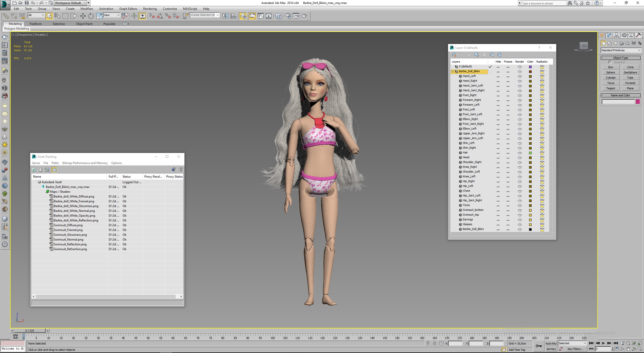The width and height of the screenshot is (644, 353).
Task: Toggle Render teapot for Head row
Action: click(x=520, y=158)
